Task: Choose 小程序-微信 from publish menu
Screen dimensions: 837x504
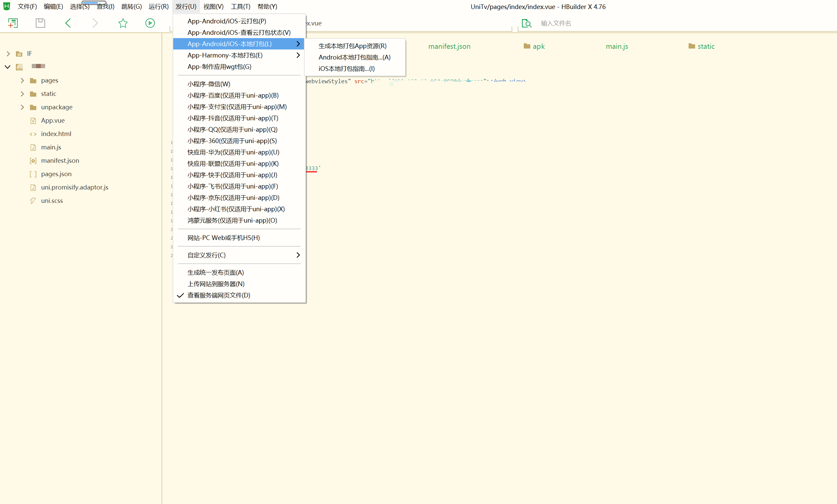Action: 209,84
